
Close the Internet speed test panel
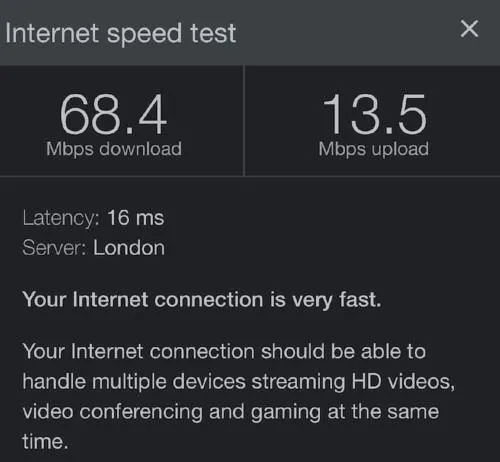pyautogui.click(x=469, y=29)
